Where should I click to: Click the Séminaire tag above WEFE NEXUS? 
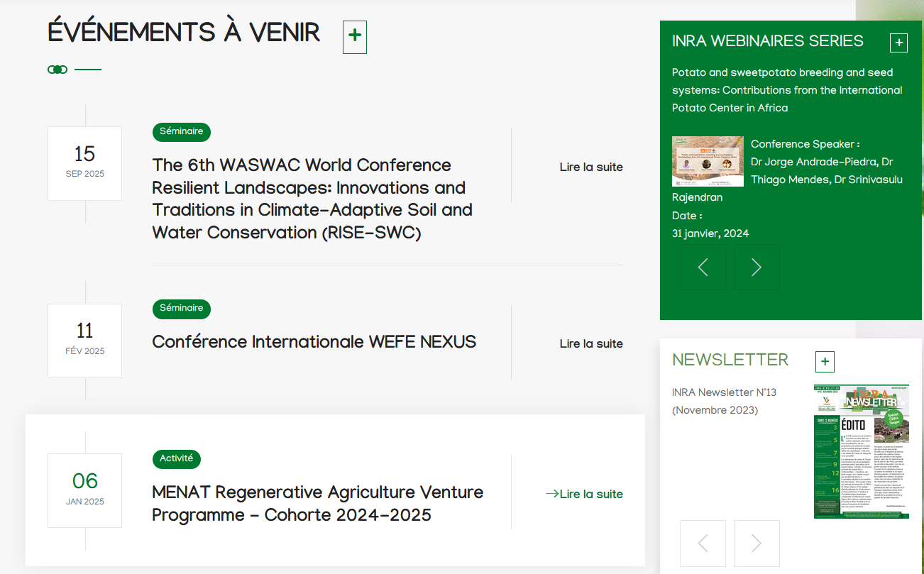click(182, 309)
